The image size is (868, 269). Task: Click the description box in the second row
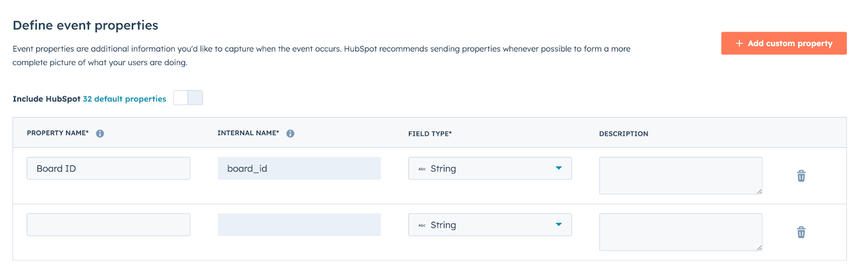(680, 232)
